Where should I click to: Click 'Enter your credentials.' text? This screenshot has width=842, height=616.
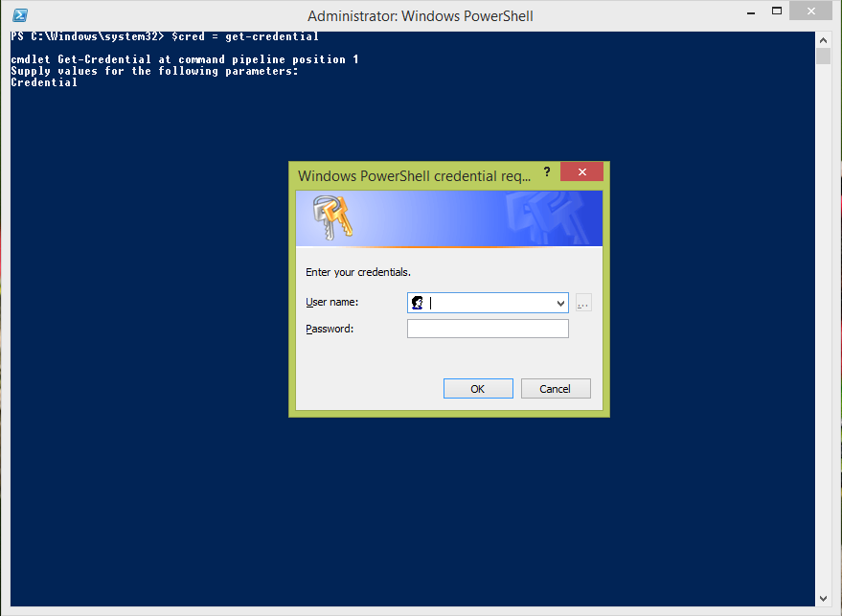click(358, 272)
